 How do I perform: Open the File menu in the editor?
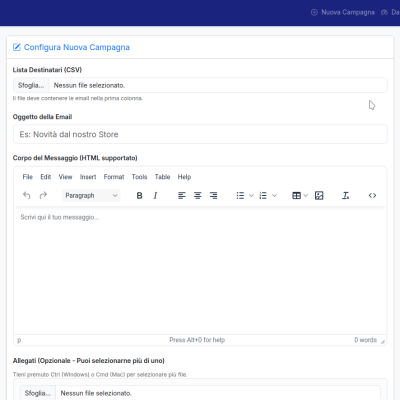coord(28,177)
